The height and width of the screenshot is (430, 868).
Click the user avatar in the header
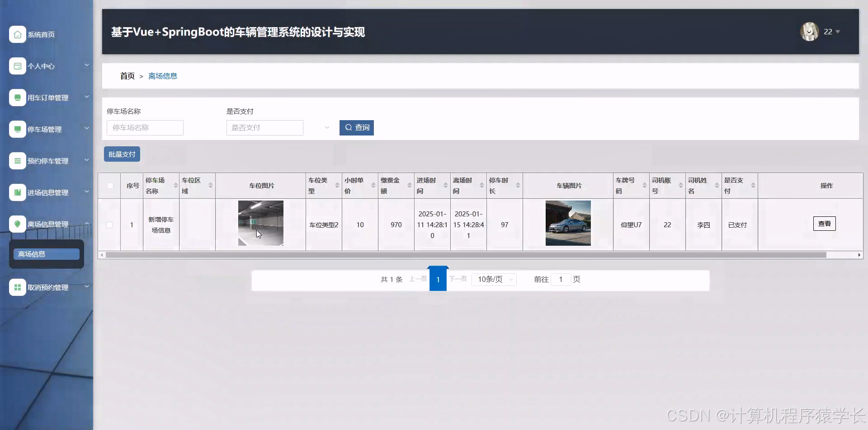[809, 32]
